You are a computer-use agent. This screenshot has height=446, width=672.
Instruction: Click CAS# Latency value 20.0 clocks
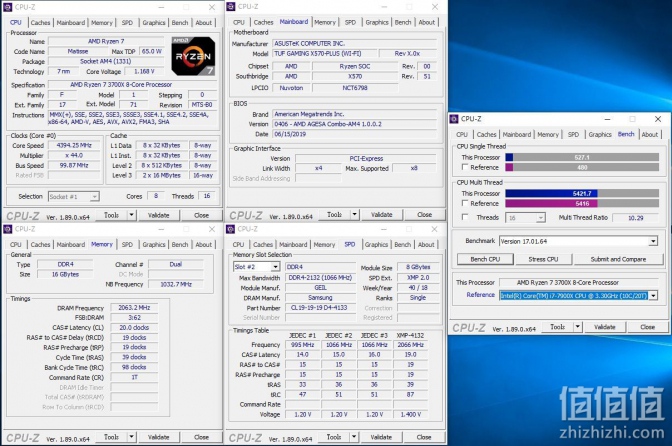point(134,327)
